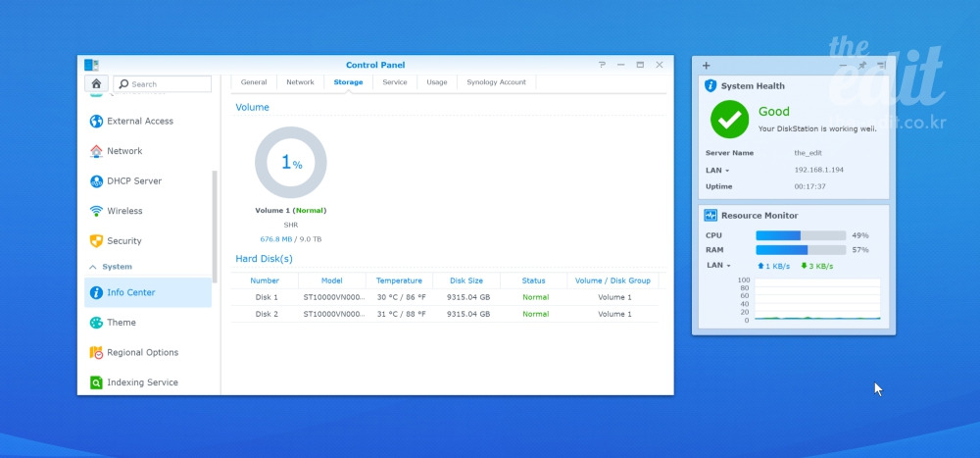Screen dimensions: 980x458
Task: Click the volume usage donut chart
Action: (291, 163)
